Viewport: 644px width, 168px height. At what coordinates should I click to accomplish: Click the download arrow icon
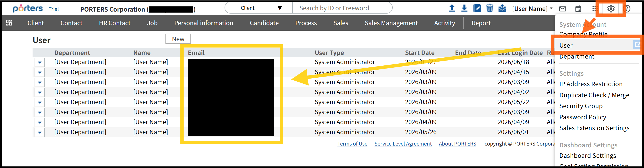(x=464, y=8)
